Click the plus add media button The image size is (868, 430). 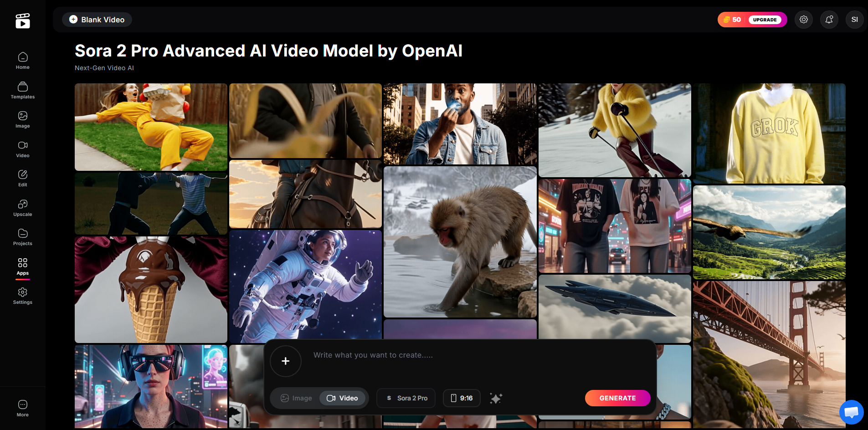pyautogui.click(x=286, y=361)
